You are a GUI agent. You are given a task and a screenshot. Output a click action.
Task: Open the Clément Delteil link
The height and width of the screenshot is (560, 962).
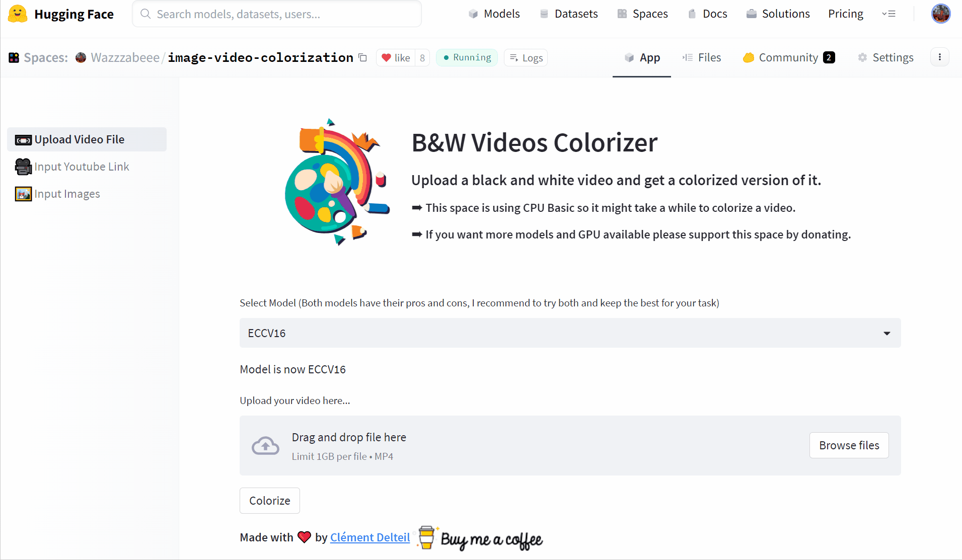tap(370, 537)
